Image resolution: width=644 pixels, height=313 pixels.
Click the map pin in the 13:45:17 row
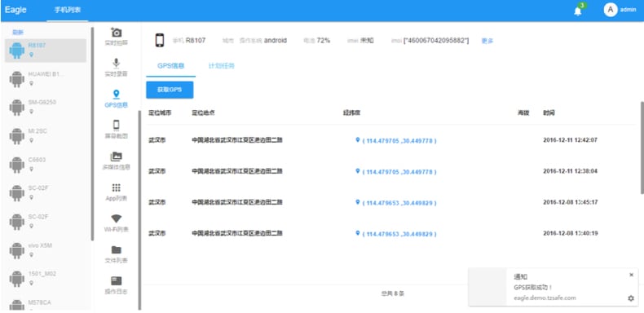click(357, 202)
